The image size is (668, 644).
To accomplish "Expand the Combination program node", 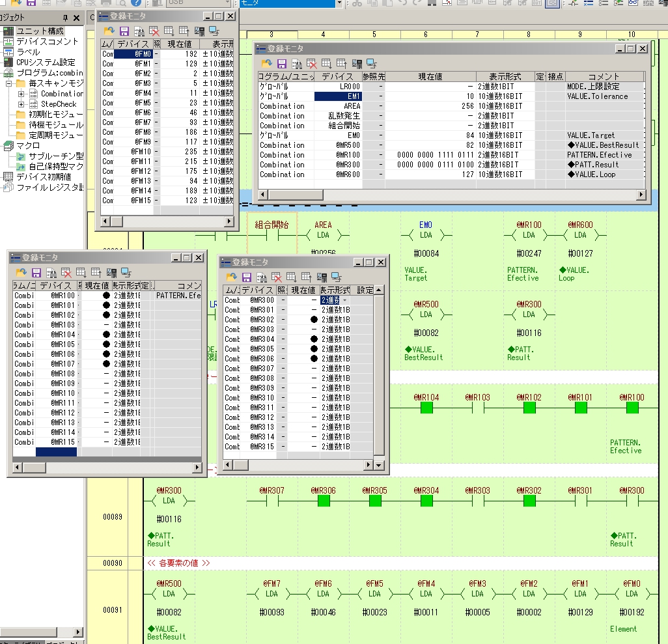I will [x=21, y=94].
